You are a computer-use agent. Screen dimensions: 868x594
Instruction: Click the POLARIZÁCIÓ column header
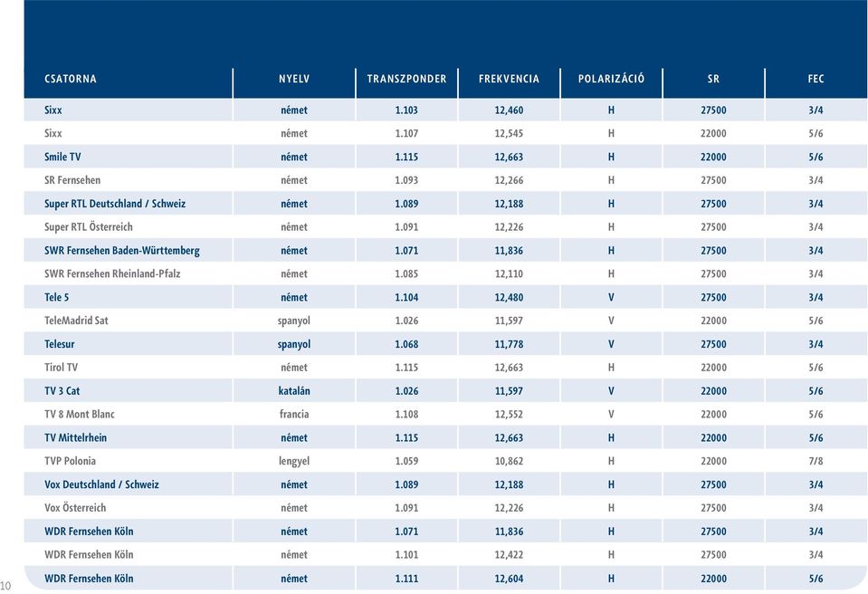point(611,79)
